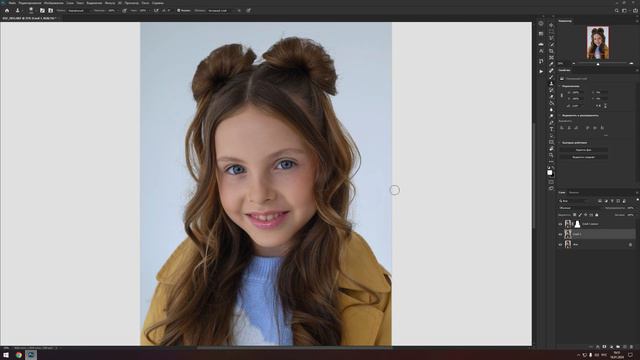Image resolution: width=640 pixels, height=360 pixels.
Task: Switch to the Каналы tab
Action: (574, 193)
